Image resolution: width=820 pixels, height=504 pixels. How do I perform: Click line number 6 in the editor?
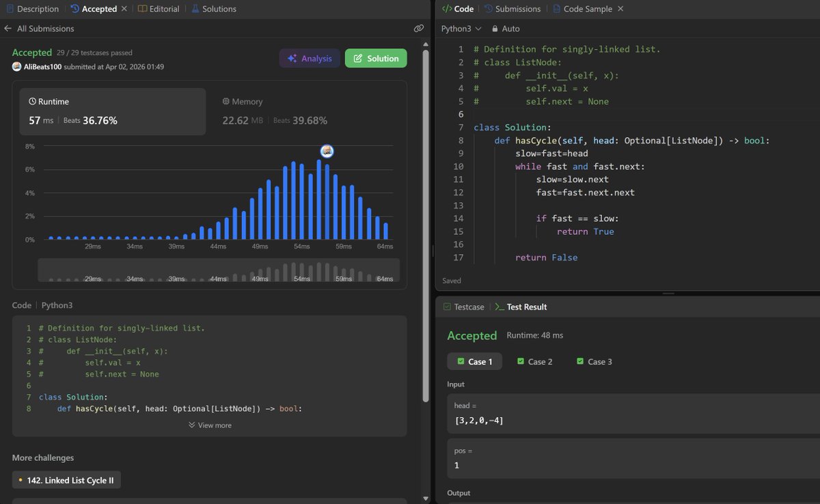[x=461, y=114]
